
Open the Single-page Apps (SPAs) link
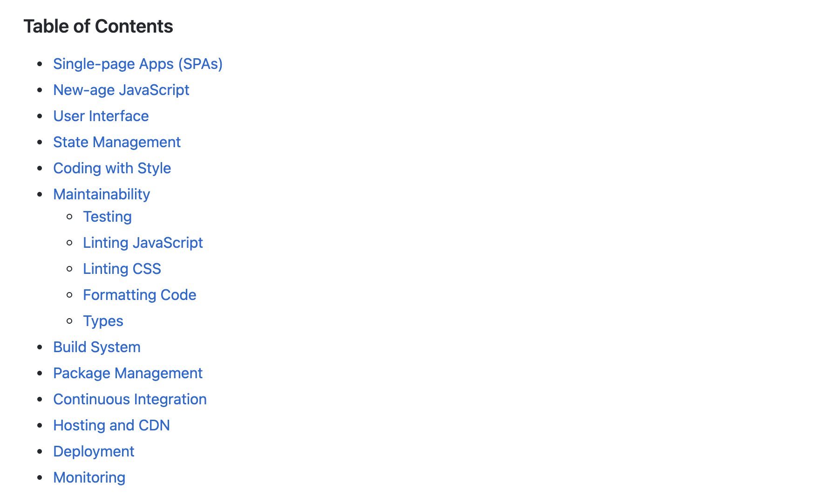coord(138,64)
